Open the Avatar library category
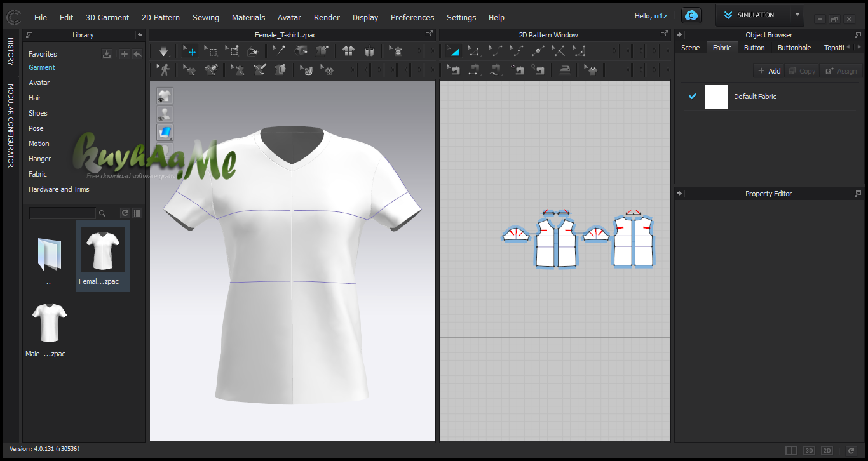The height and width of the screenshot is (461, 868). coord(39,83)
